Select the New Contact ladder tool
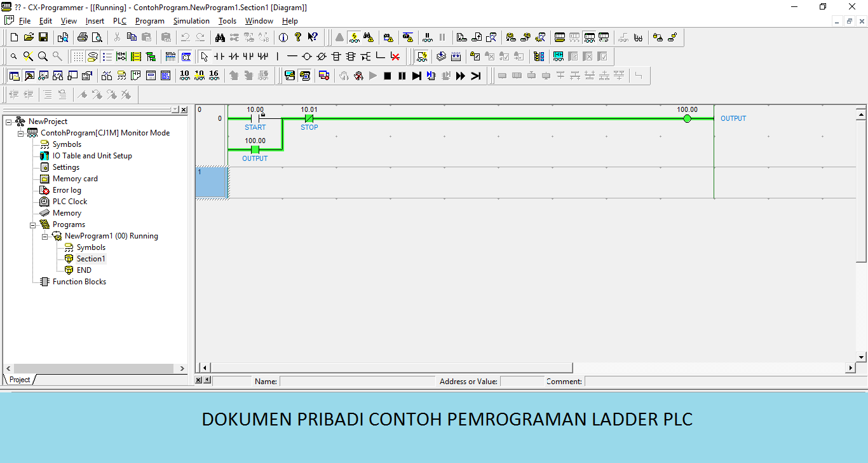 [219, 56]
